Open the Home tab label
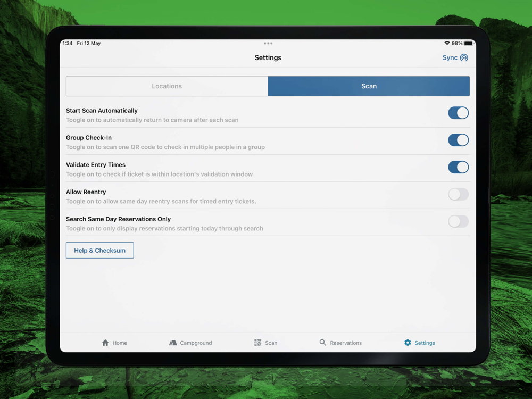Screen dimensions: 532x399 (x=120, y=343)
